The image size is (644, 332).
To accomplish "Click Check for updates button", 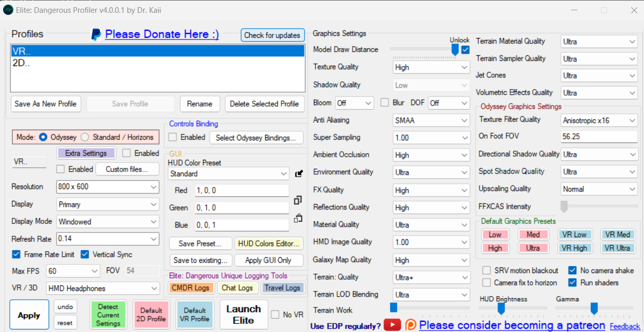I will pyautogui.click(x=272, y=35).
